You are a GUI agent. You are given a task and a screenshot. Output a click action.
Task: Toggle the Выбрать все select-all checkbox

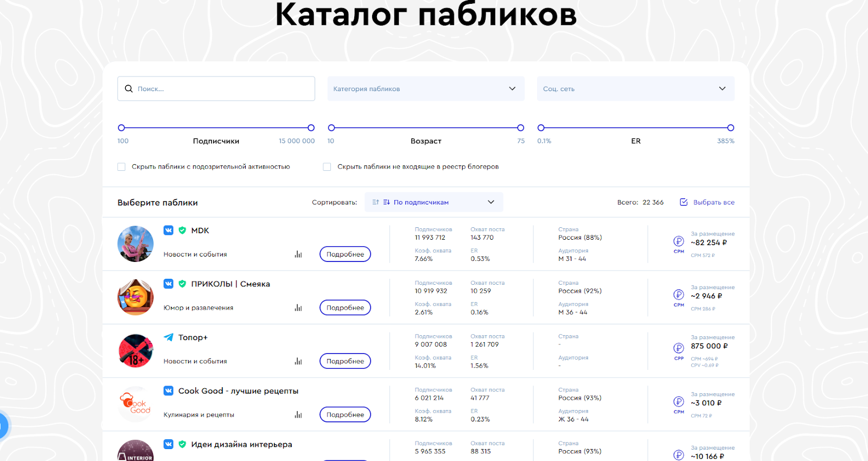pyautogui.click(x=684, y=202)
